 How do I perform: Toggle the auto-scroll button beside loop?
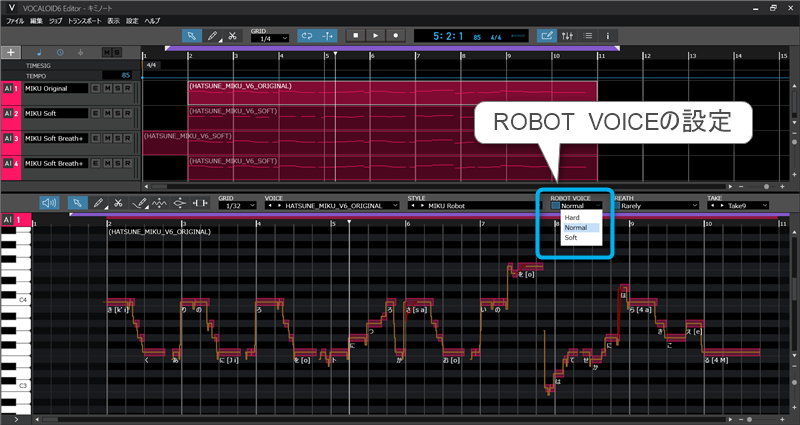[x=327, y=36]
